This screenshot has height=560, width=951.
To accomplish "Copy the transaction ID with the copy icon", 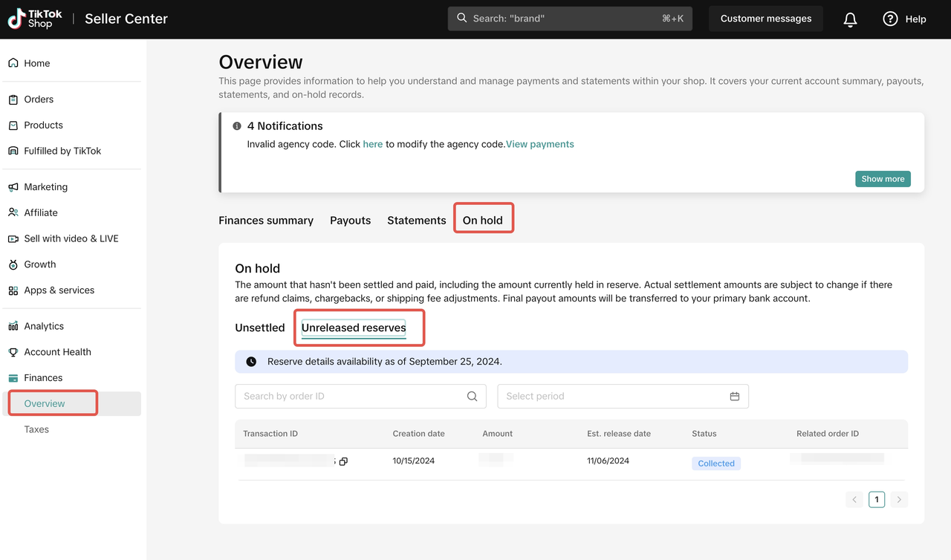I will coord(343,461).
